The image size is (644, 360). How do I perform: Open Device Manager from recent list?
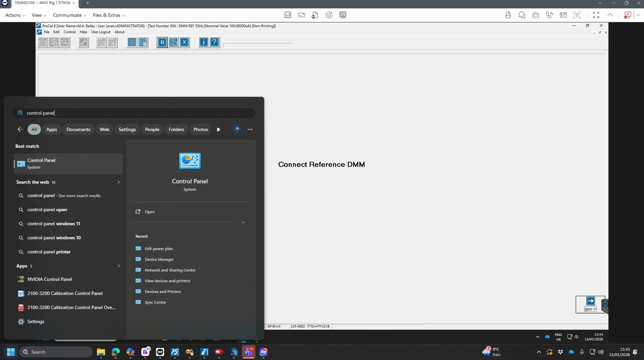click(159, 259)
